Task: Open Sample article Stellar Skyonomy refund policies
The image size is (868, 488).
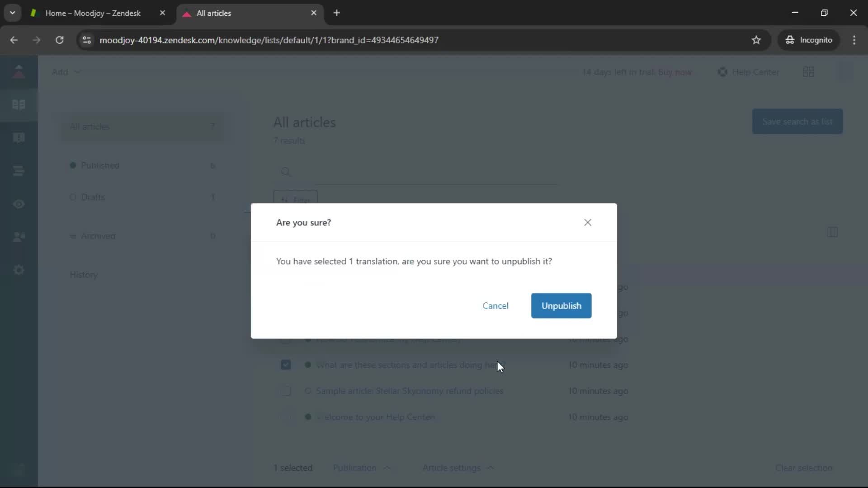Action: 410,391
